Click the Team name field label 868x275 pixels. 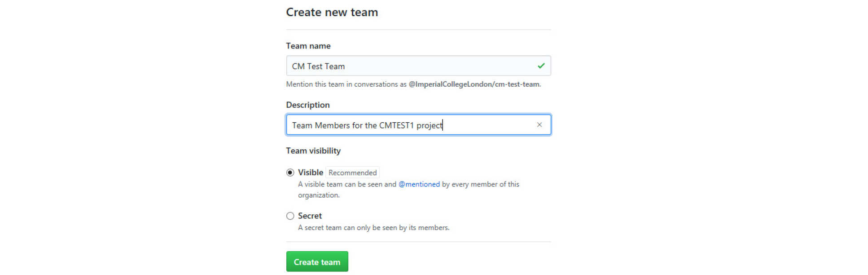[x=308, y=46]
